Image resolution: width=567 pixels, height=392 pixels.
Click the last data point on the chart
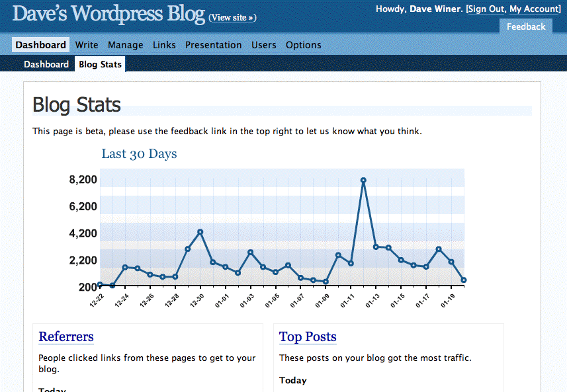(464, 280)
